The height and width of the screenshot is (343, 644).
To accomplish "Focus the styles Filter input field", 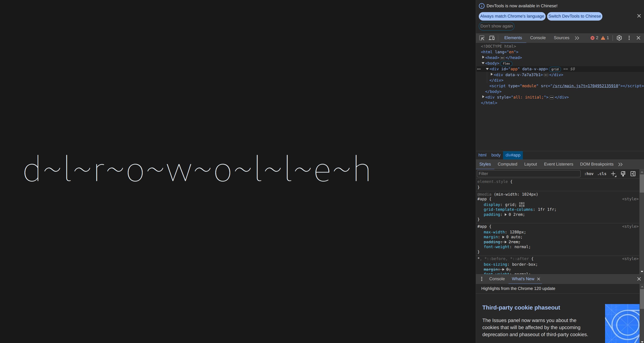I will [528, 174].
